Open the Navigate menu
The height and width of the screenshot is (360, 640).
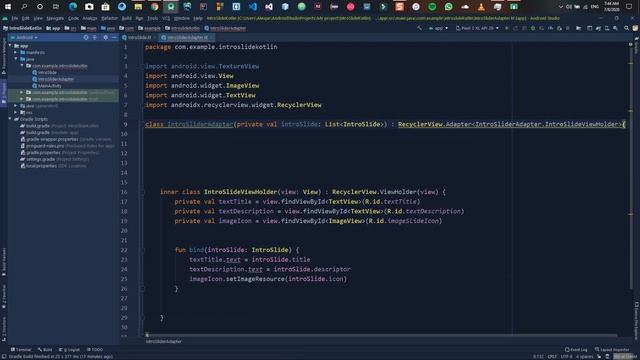[x=55, y=18]
